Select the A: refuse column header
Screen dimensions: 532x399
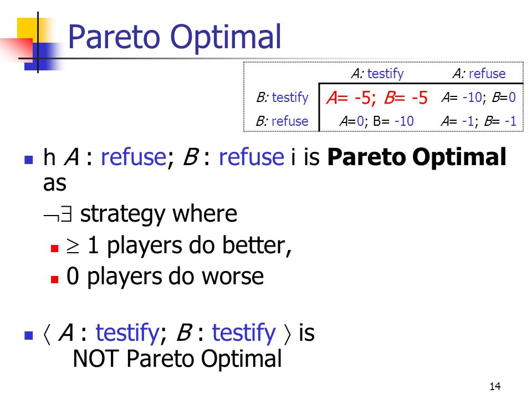479,73
